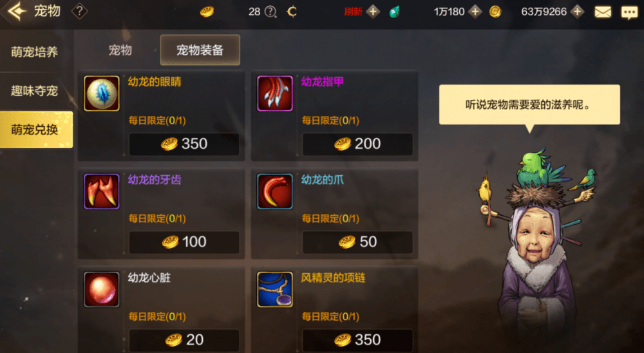Buy 幼龙的眼睛 for 350 coins
This screenshot has width=644, height=353.
click(x=184, y=144)
